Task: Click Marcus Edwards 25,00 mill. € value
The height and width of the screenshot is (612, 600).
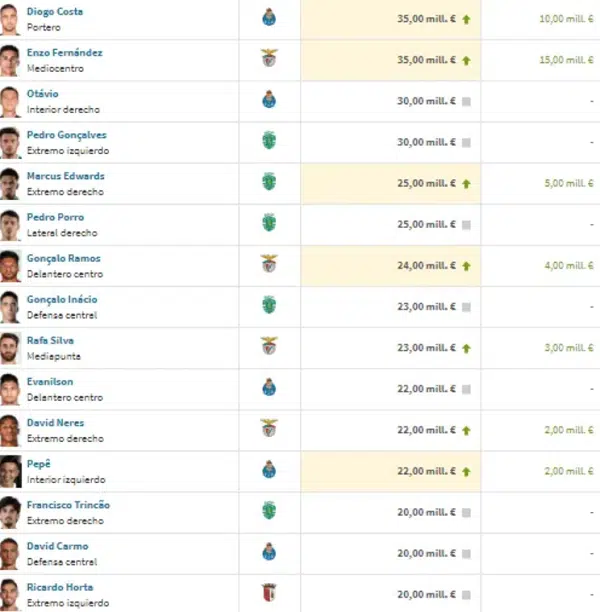Action: pyautogui.click(x=426, y=183)
